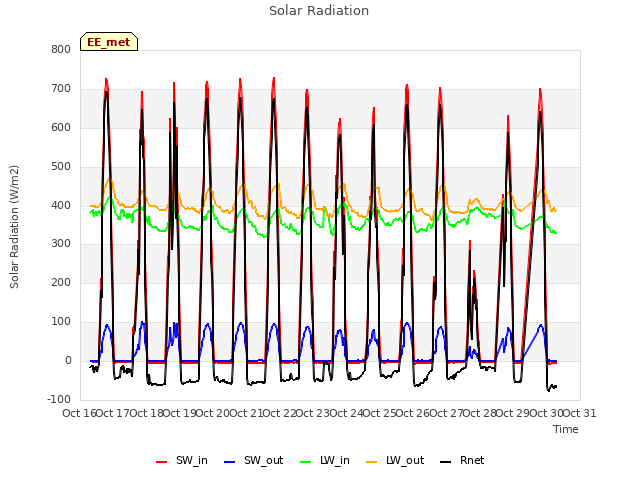Image resolution: width=640 pixels, height=480 pixels.
Task: Select the Solar Radiation chart title
Action: point(319,11)
